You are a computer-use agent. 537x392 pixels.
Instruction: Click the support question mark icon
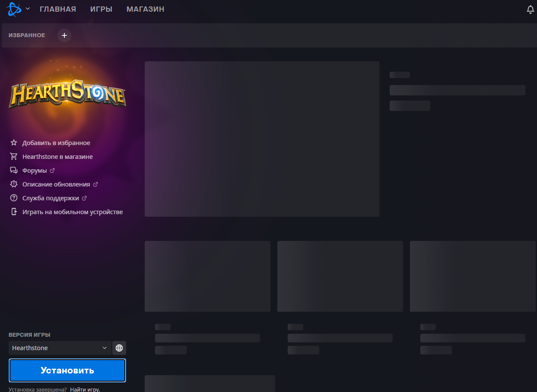point(14,198)
